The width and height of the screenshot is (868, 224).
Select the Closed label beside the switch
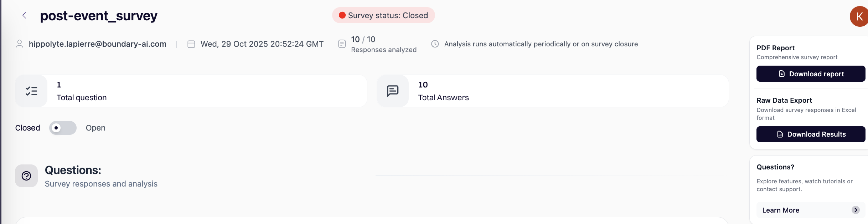pyautogui.click(x=27, y=128)
